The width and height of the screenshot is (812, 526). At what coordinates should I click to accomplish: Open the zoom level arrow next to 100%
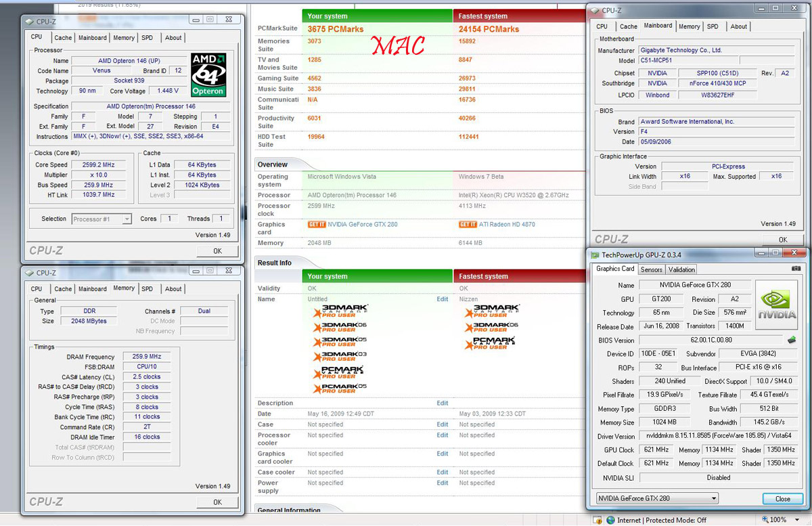pos(798,520)
